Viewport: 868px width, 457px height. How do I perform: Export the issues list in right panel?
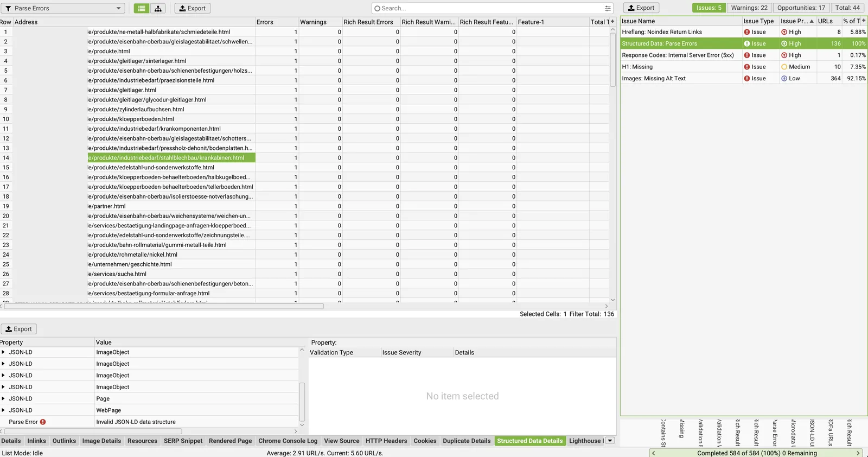641,8
